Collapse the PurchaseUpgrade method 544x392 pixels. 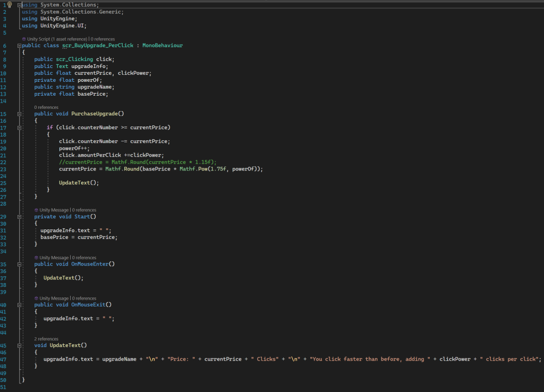pyautogui.click(x=20, y=114)
